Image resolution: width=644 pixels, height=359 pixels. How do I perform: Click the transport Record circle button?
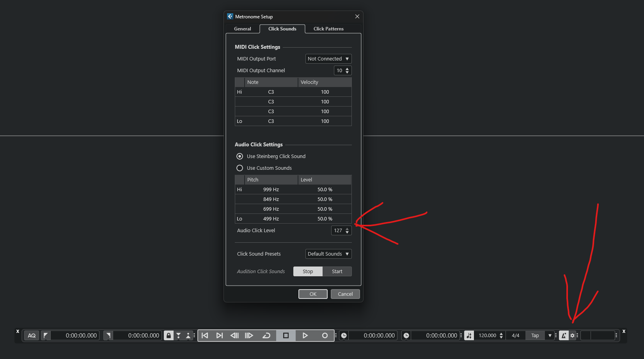click(x=325, y=336)
